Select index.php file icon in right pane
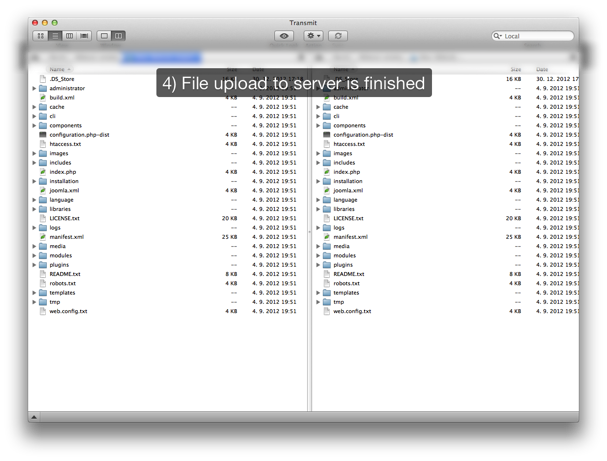607x461 pixels. point(327,172)
